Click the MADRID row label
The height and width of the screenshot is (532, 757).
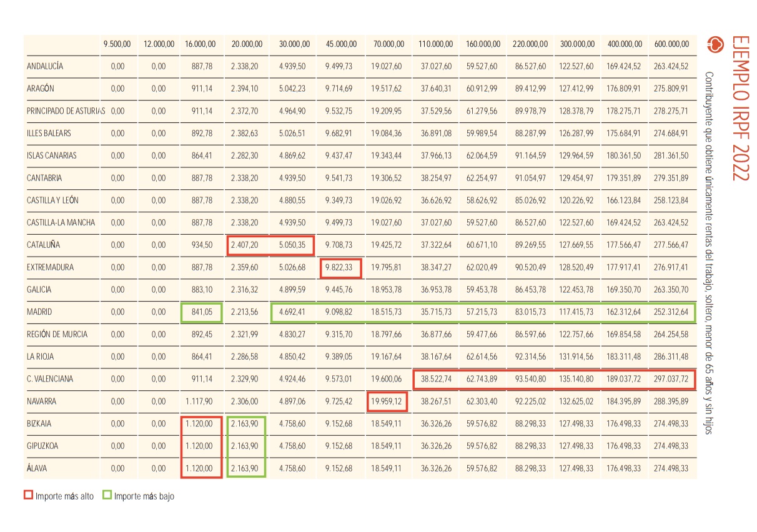[39, 312]
